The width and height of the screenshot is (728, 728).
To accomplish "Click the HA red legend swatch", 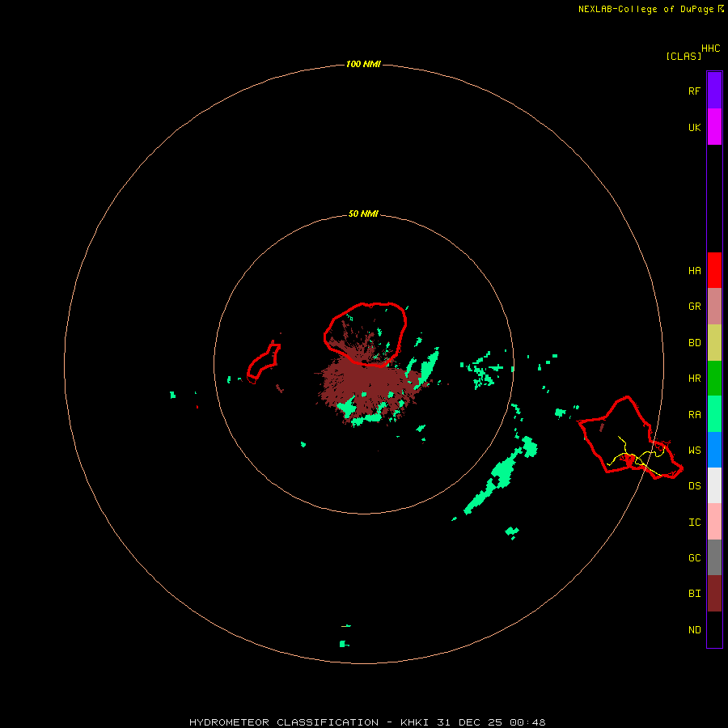I will [714, 270].
